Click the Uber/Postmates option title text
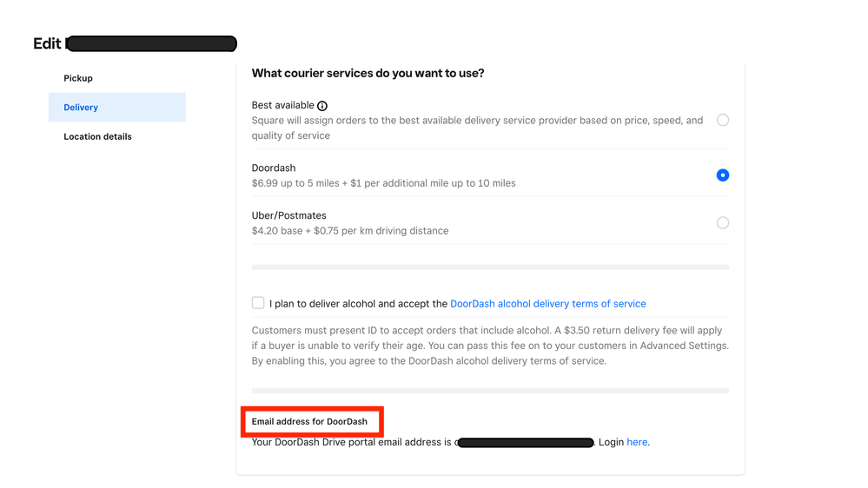868x488 pixels. [288, 215]
